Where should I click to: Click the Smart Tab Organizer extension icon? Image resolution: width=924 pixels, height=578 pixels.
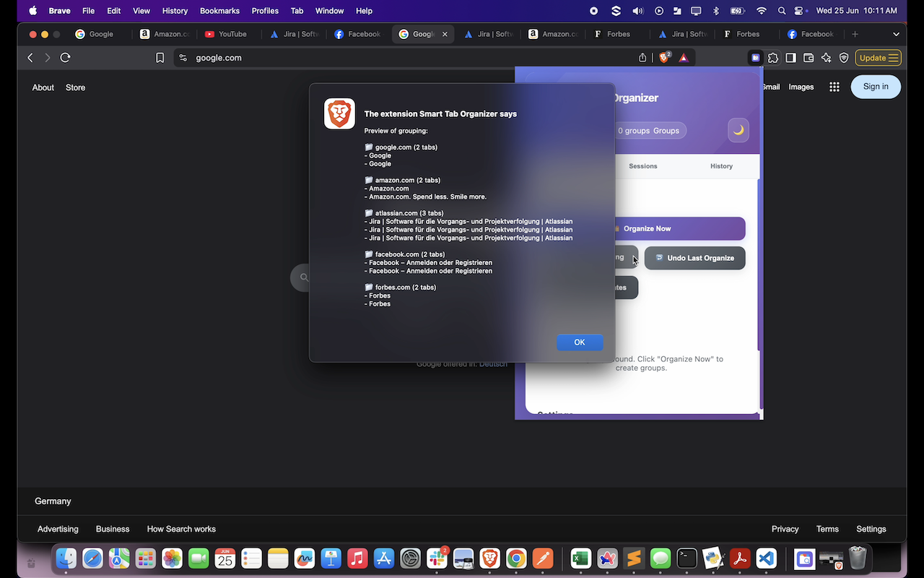pyautogui.click(x=755, y=58)
